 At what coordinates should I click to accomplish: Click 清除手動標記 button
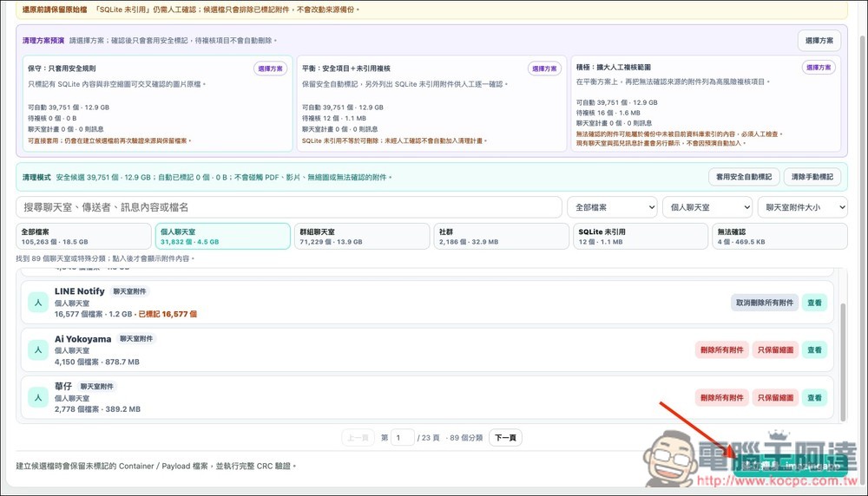tap(812, 177)
